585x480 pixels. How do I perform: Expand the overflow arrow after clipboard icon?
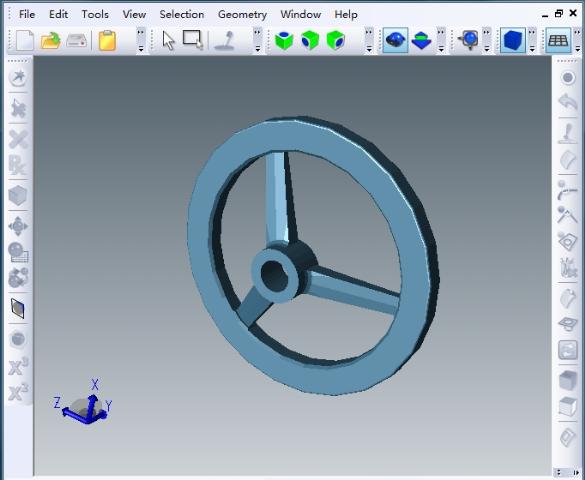[x=141, y=40]
